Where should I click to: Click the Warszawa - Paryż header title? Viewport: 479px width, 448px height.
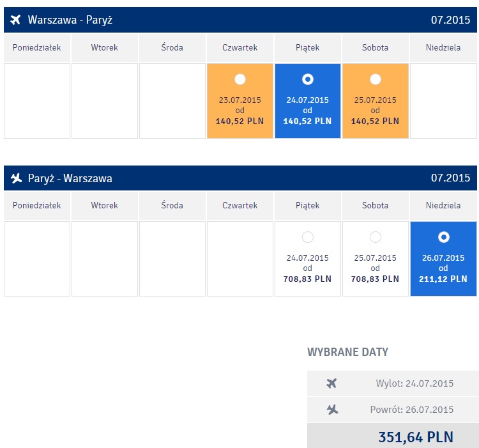coord(70,20)
